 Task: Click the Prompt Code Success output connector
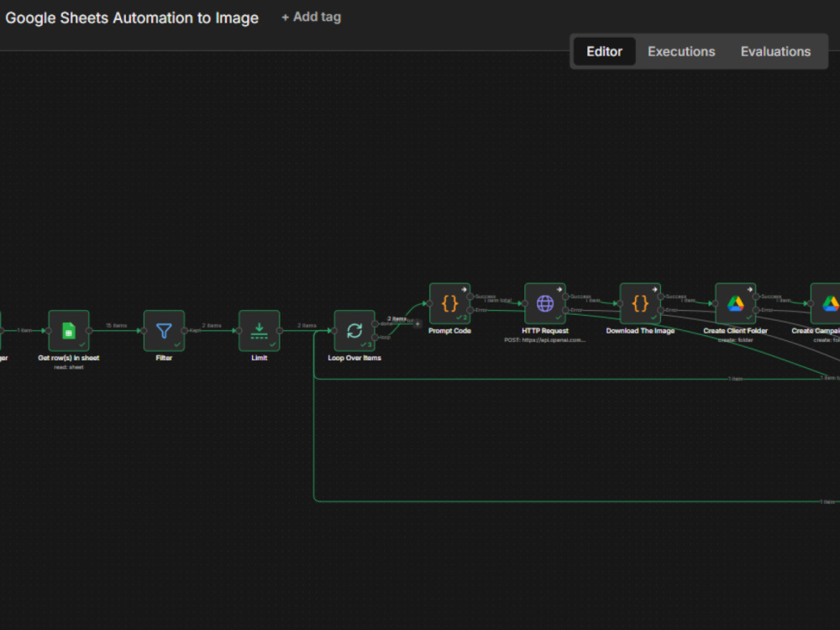tap(470, 297)
